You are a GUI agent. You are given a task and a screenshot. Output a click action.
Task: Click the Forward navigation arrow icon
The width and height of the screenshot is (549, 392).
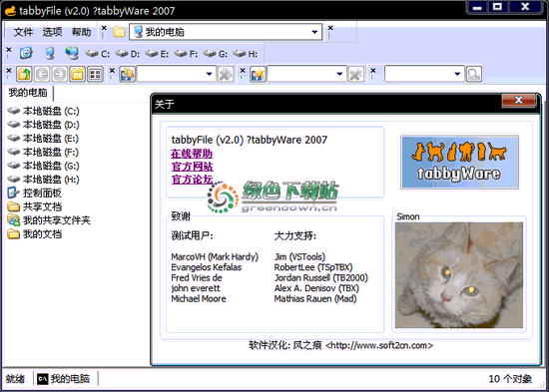pos(60,74)
